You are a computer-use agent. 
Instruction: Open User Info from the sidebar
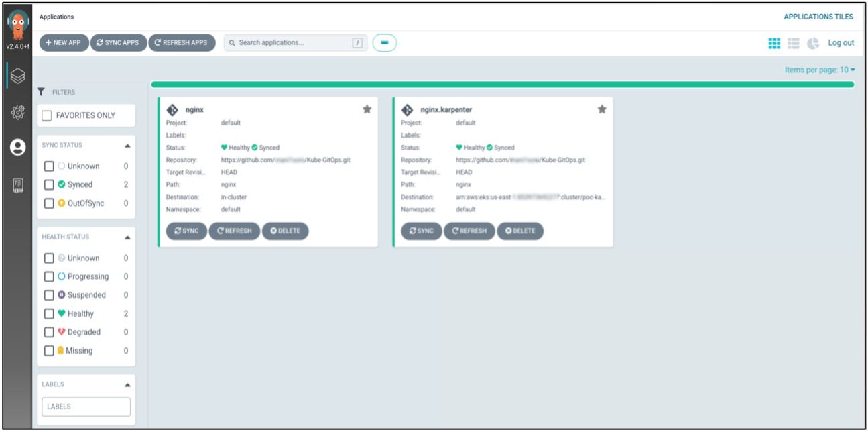pos(17,148)
